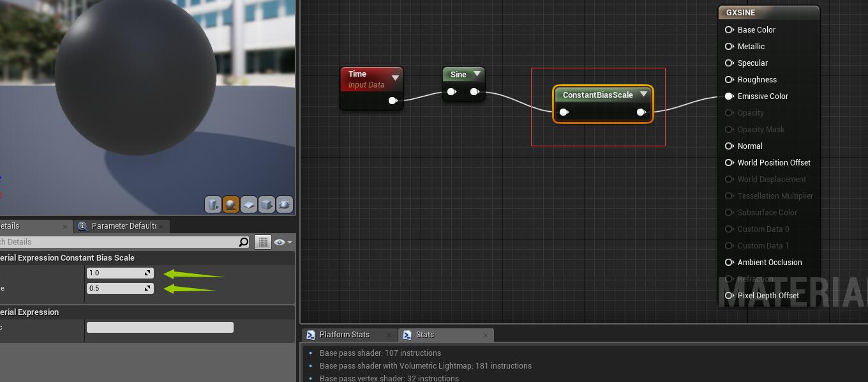868x382 pixels.
Task: Click the Time node output pin
Action: click(x=393, y=100)
